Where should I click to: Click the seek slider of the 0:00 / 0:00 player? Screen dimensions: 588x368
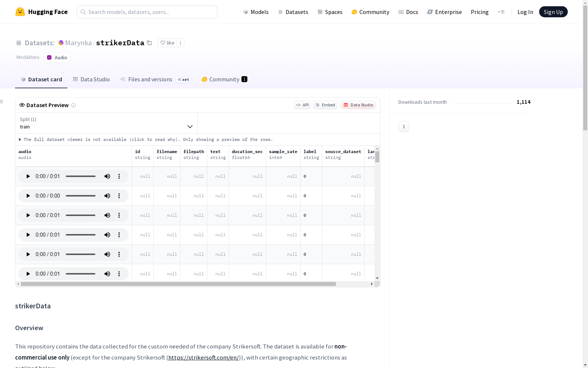80,196
